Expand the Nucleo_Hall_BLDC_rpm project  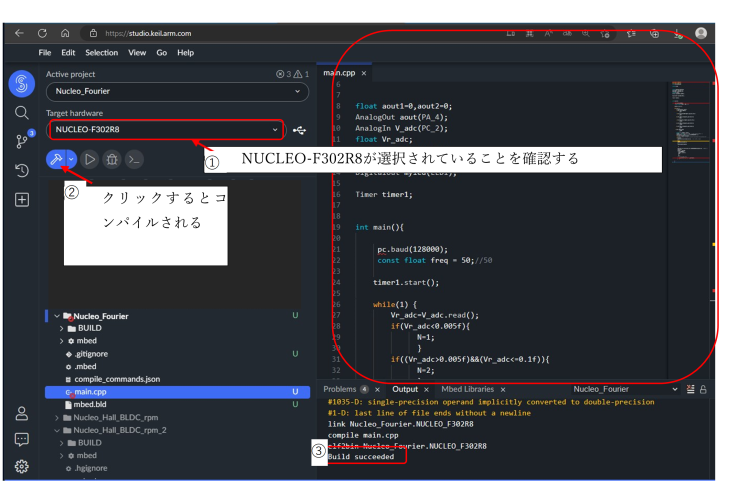[x=57, y=418]
